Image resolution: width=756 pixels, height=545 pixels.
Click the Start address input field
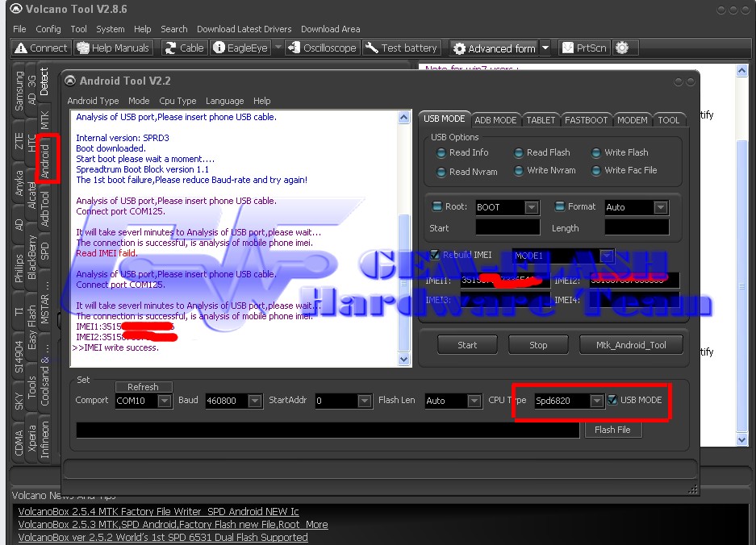507,227
